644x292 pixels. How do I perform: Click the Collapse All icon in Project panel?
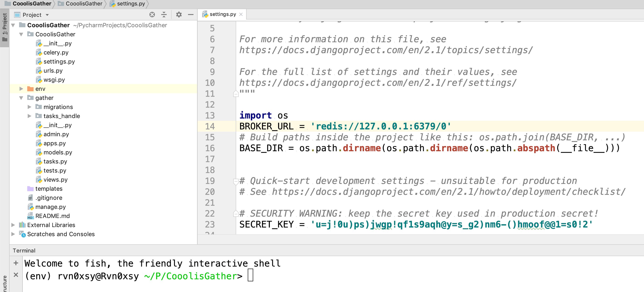click(x=164, y=15)
